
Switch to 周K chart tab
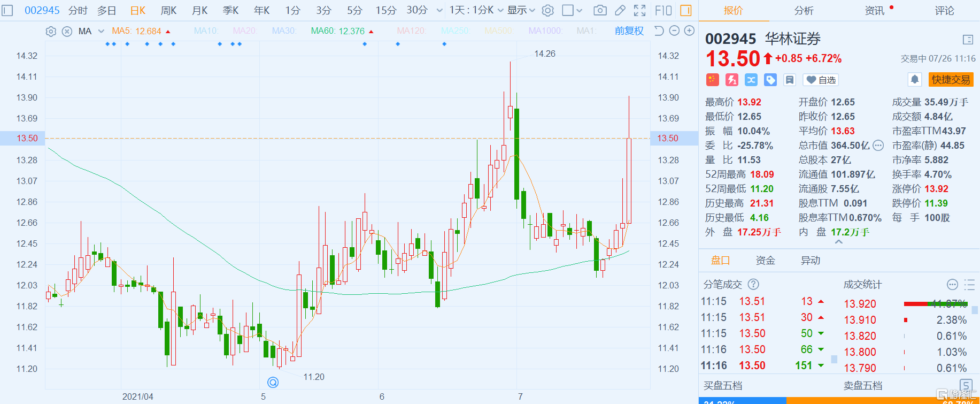(169, 10)
